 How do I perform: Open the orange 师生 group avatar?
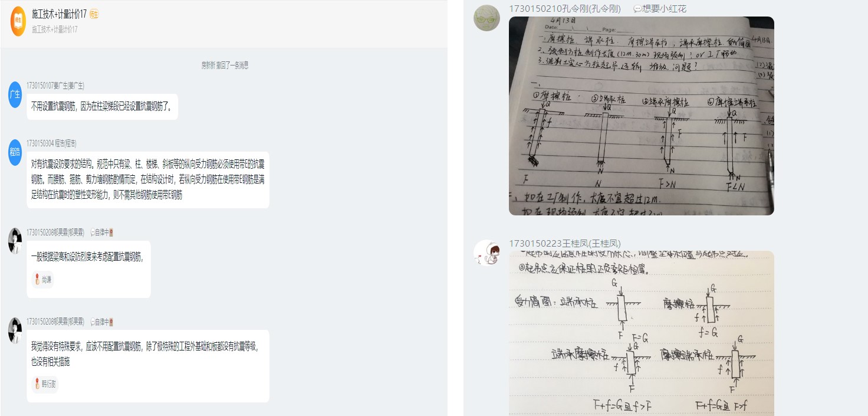[18, 21]
